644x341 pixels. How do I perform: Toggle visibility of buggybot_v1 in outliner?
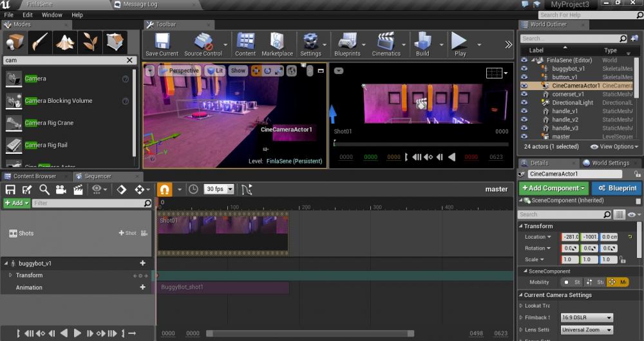point(524,69)
